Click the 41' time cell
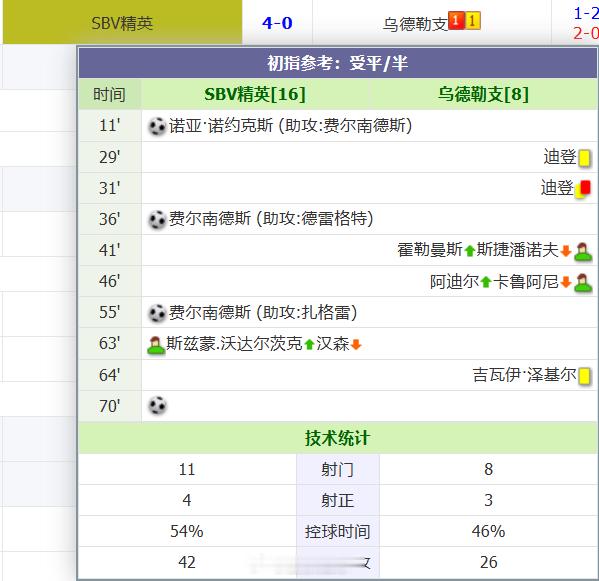Image resolution: width=599 pixels, height=581 pixels. coord(110,251)
